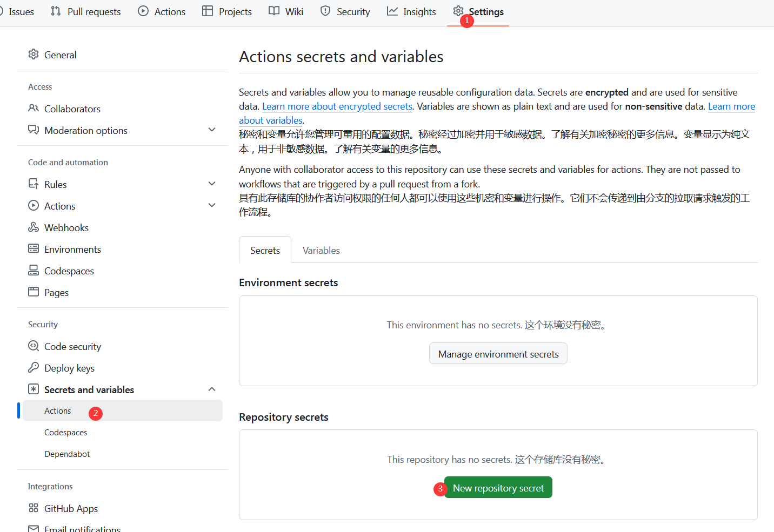
Task: Expand the sidebar Actions section chevron
Action: click(212, 205)
